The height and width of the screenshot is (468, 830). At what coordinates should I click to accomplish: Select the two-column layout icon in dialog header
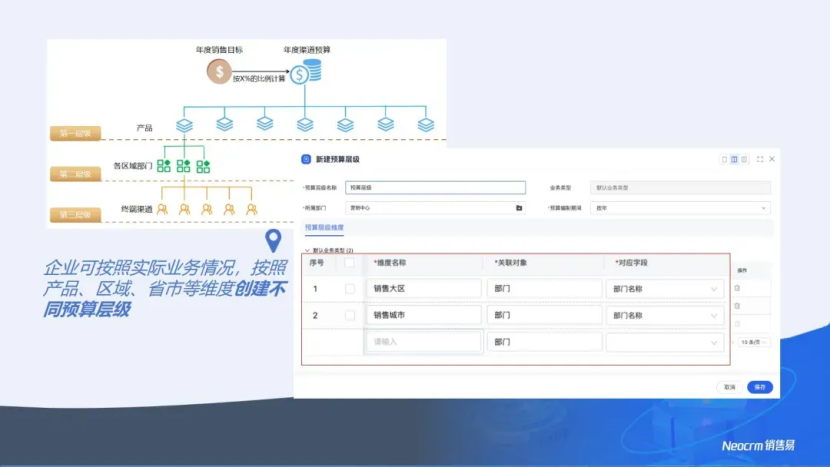[735, 159]
